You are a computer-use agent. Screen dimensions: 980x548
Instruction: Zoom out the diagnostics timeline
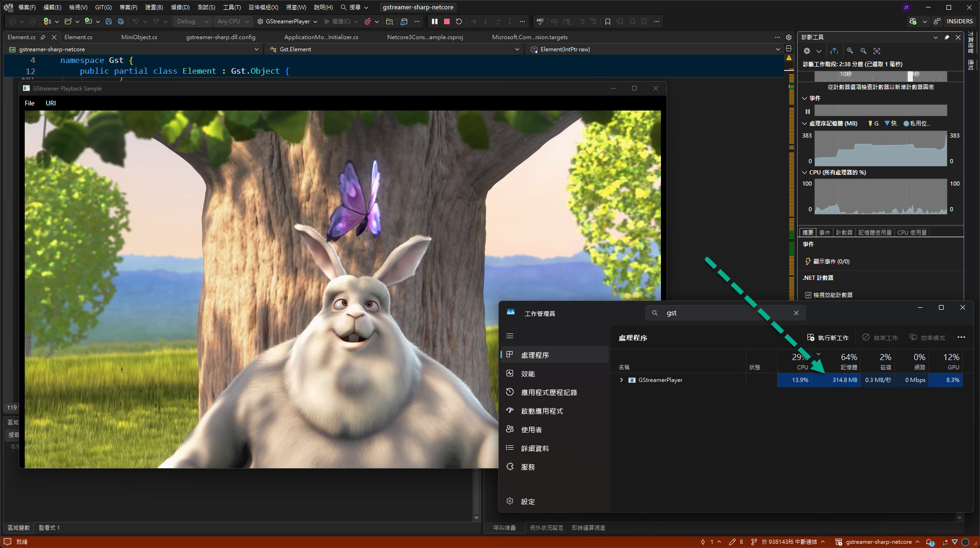point(863,51)
